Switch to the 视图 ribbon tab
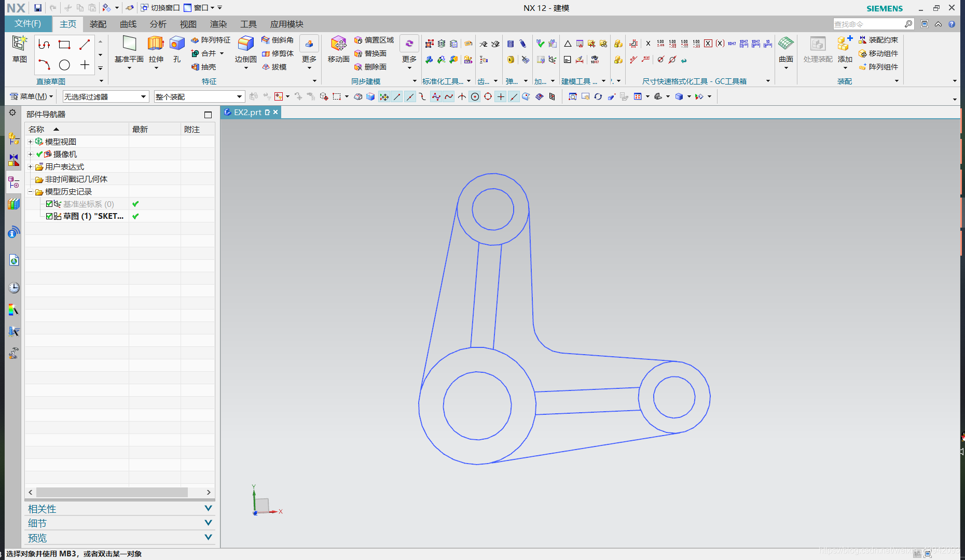Screen dimensions: 965x560 (188, 24)
